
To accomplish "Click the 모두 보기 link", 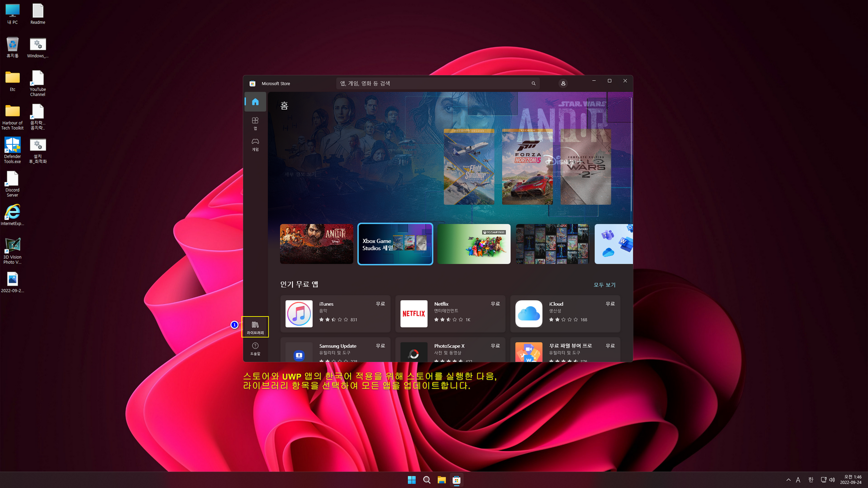I will point(604,285).
